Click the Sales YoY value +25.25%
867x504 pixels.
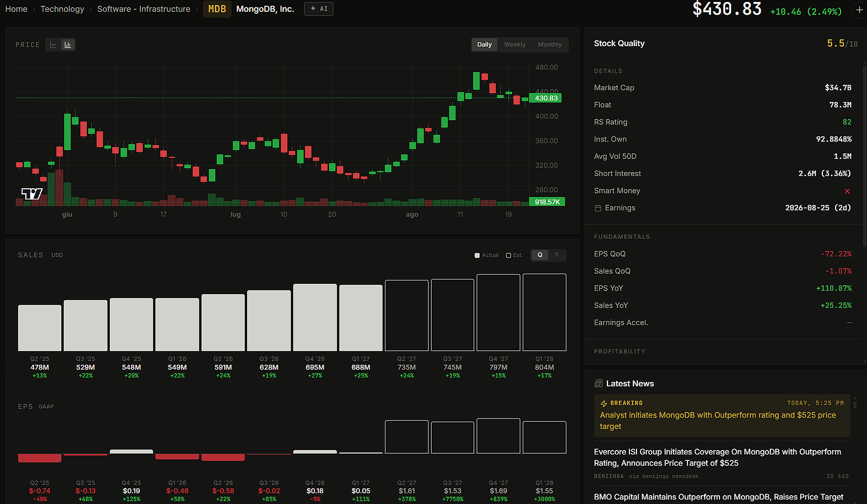tap(836, 305)
